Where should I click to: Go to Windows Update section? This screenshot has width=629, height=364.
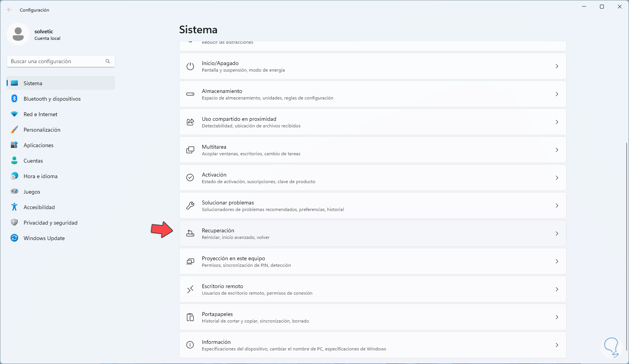[44, 238]
